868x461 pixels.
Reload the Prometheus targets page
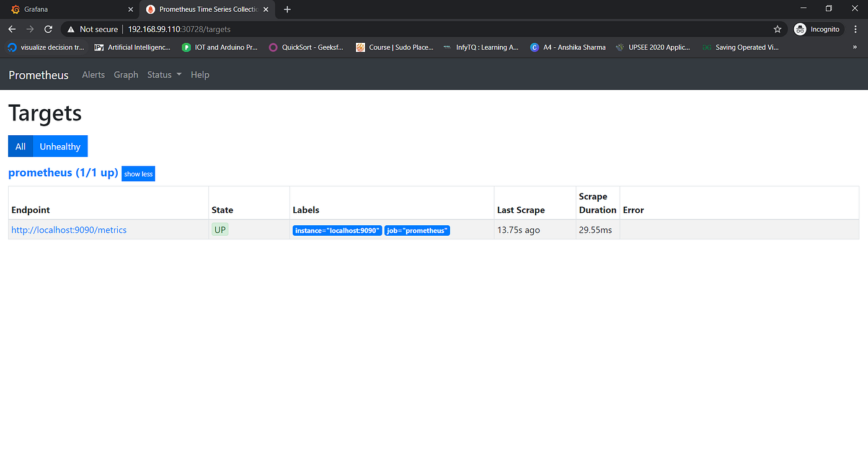[x=48, y=29]
